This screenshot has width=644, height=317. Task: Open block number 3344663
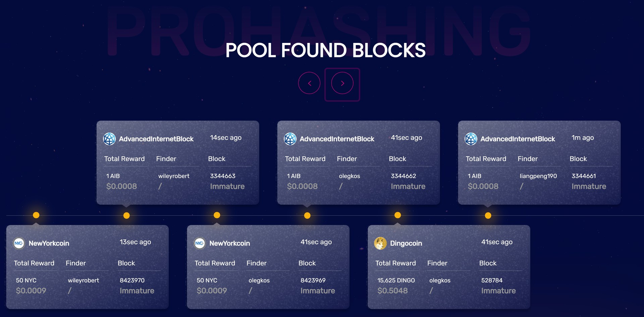click(x=223, y=176)
